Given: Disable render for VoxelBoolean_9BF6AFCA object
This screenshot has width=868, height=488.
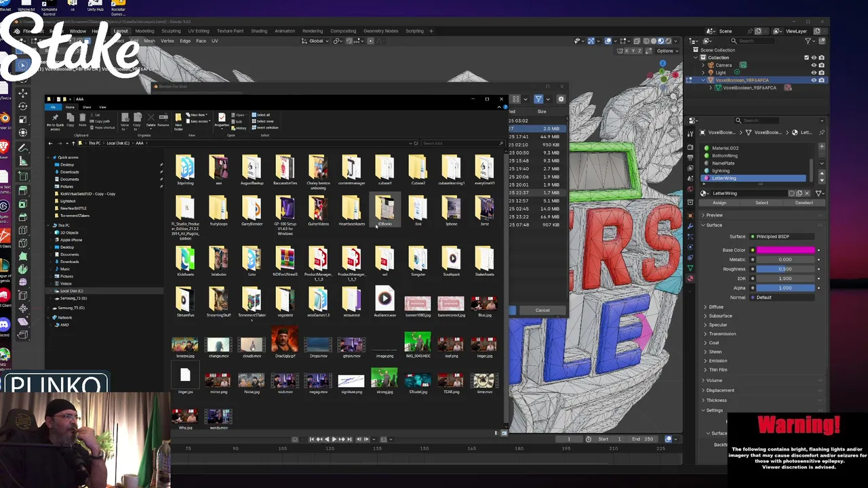Looking at the screenshot, I should [x=822, y=80].
